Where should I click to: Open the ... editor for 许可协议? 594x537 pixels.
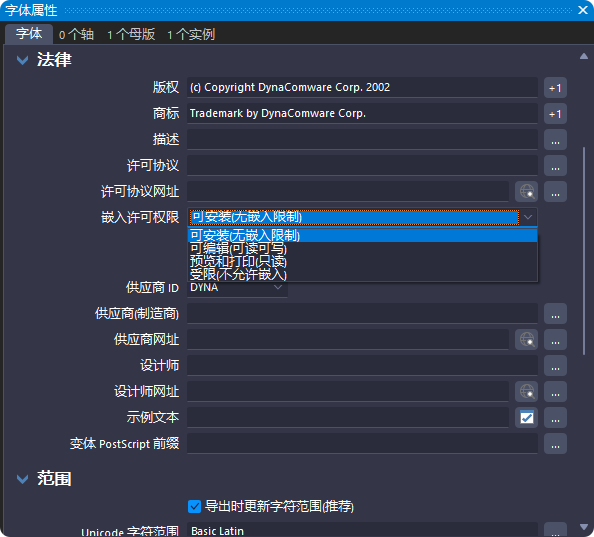555,165
